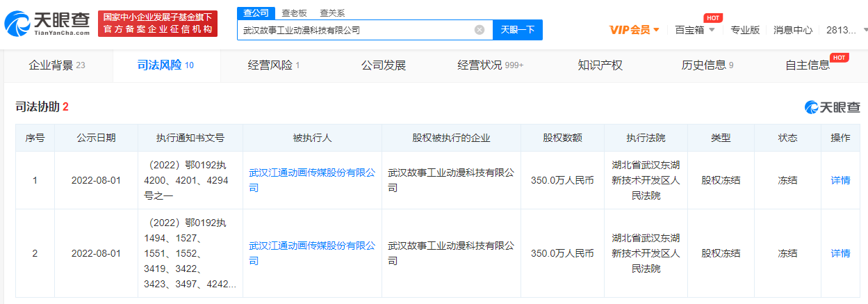Click row 2 court 湖北省武汉东湖新技术开发区人民法院
The height and width of the screenshot is (304, 868).
click(x=646, y=253)
